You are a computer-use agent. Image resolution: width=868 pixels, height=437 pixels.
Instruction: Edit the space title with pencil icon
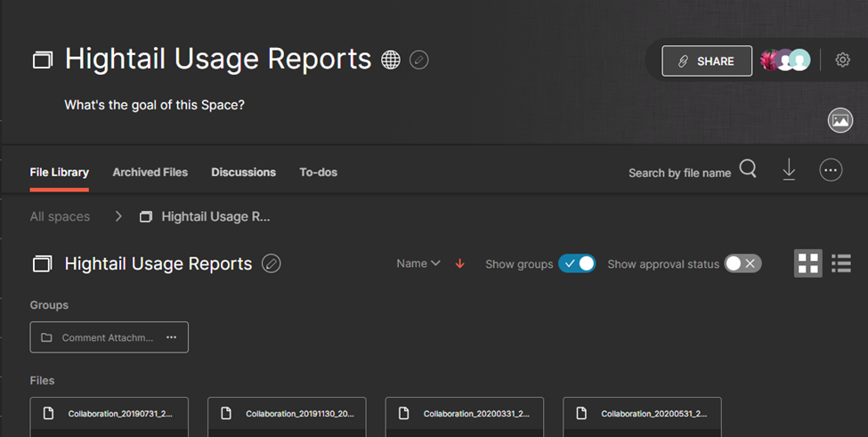(x=419, y=60)
